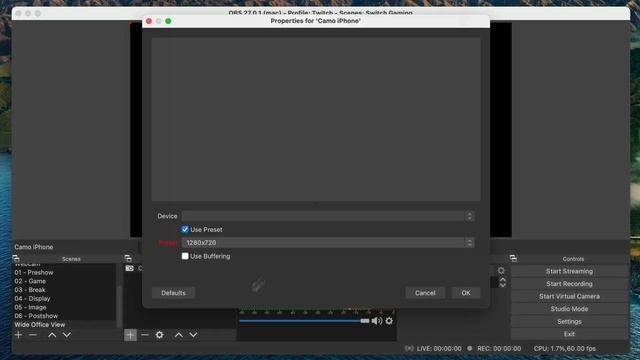Click the CPU and fps status text

click(x=564, y=348)
